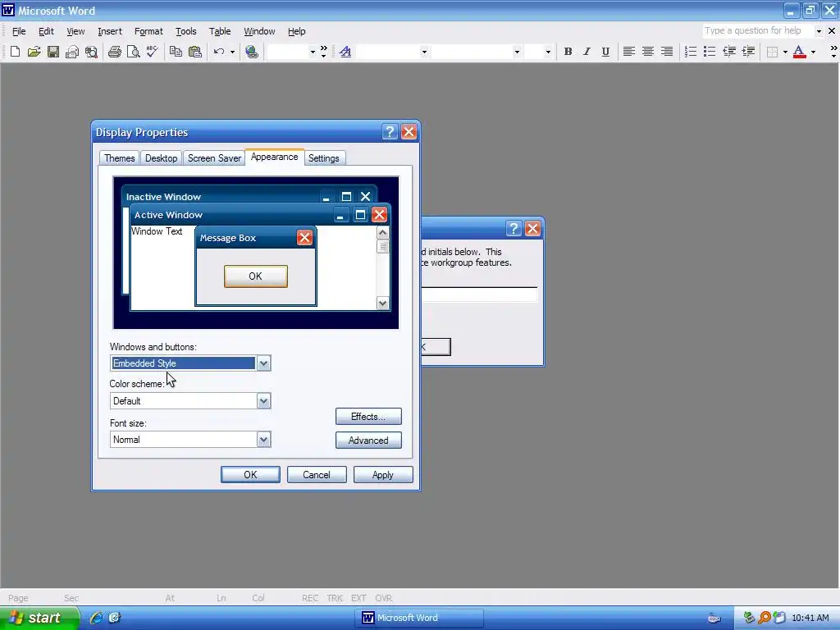
Task: Save the document with the floppy icon
Action: click(x=53, y=52)
